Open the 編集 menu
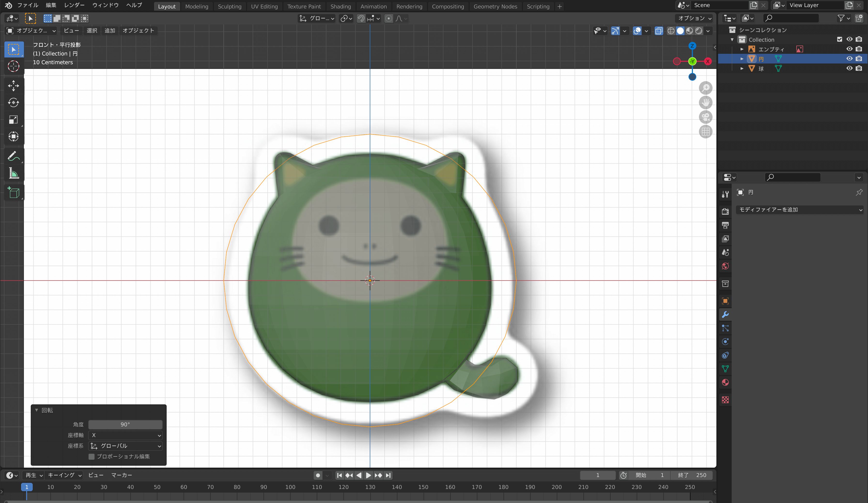The height and width of the screenshot is (503, 868). coord(51,5)
